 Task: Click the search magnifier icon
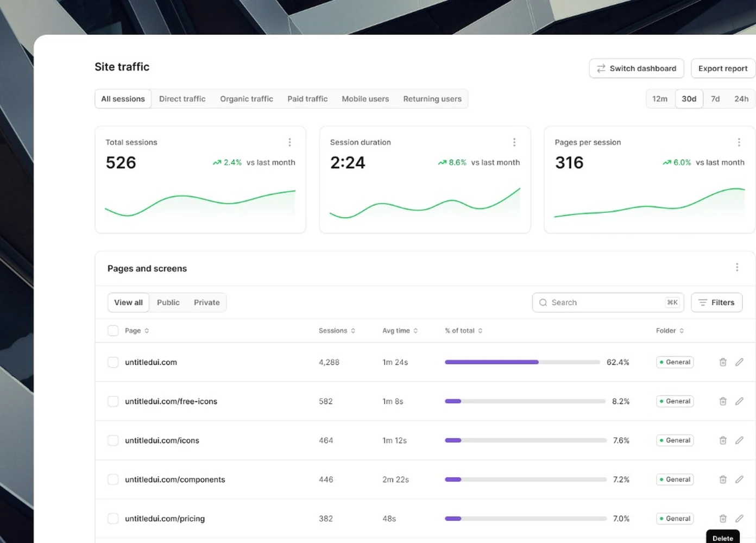(x=543, y=302)
